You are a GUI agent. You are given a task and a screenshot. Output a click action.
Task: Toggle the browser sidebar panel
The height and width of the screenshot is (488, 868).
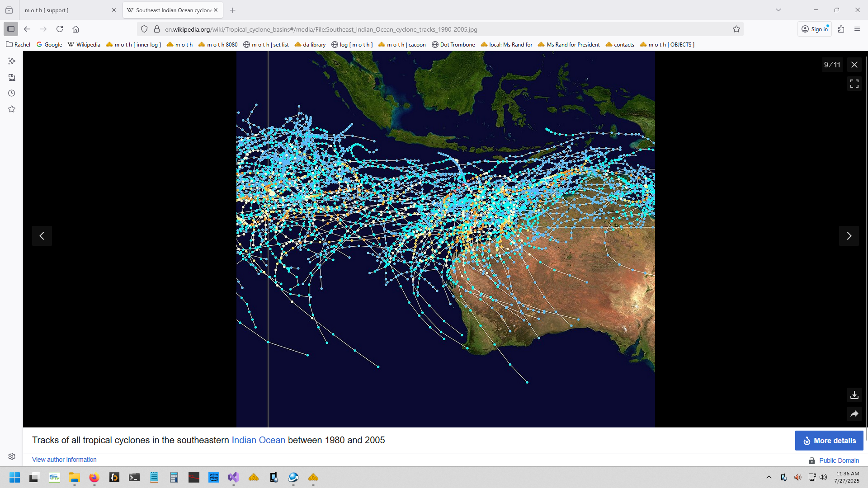(x=11, y=29)
